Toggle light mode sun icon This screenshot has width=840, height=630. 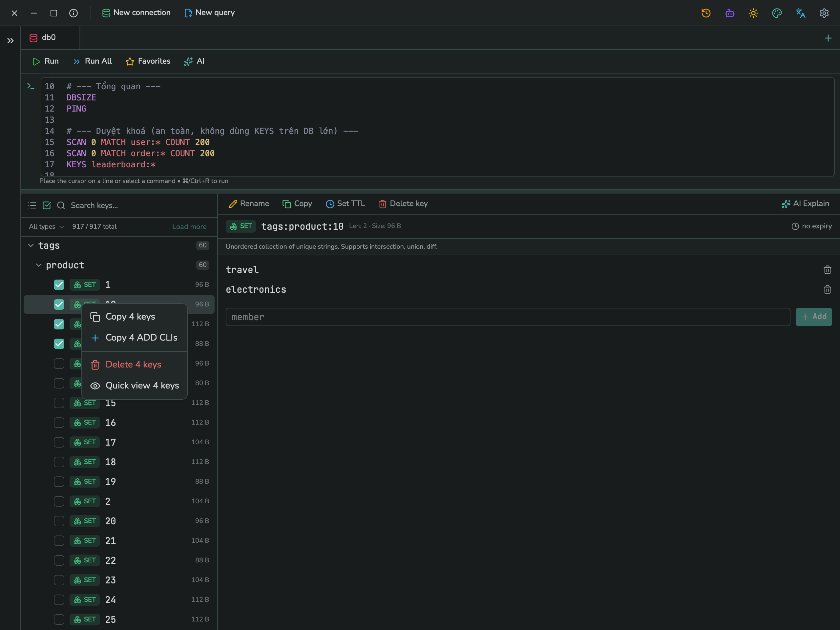click(x=753, y=13)
